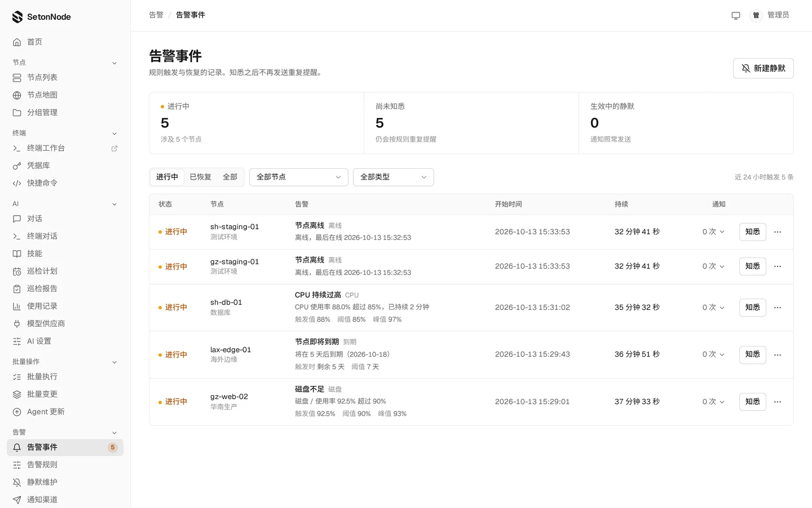Open 批量变更 layers icon

pos(17,395)
